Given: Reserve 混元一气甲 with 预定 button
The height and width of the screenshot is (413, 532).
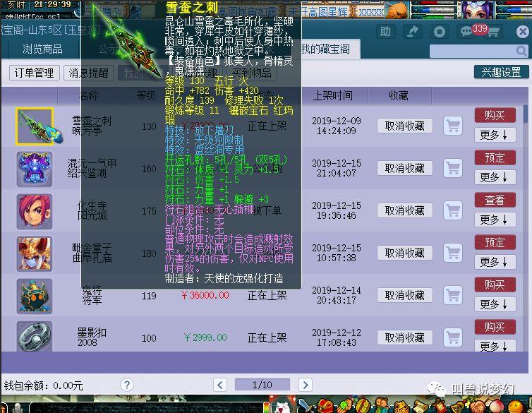Looking at the screenshot, I should point(495,157).
